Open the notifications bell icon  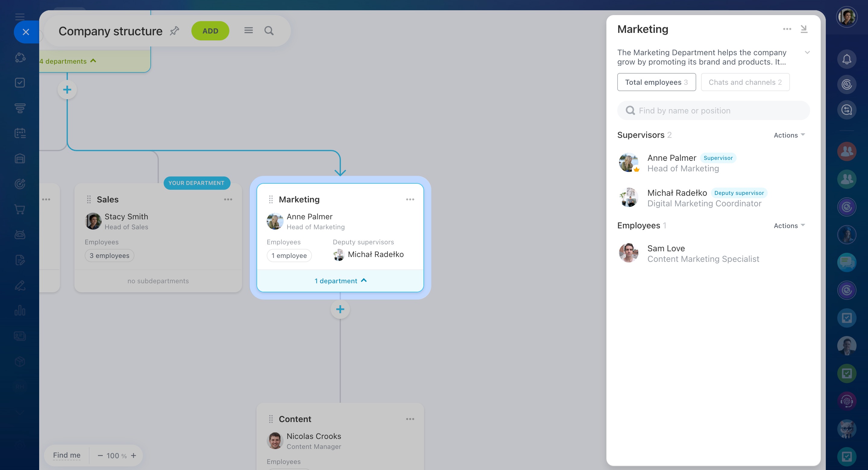tap(846, 59)
